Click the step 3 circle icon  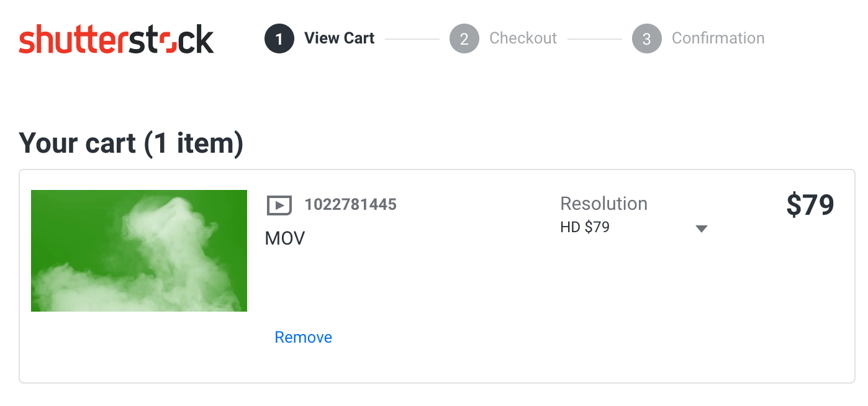pyautogui.click(x=646, y=38)
